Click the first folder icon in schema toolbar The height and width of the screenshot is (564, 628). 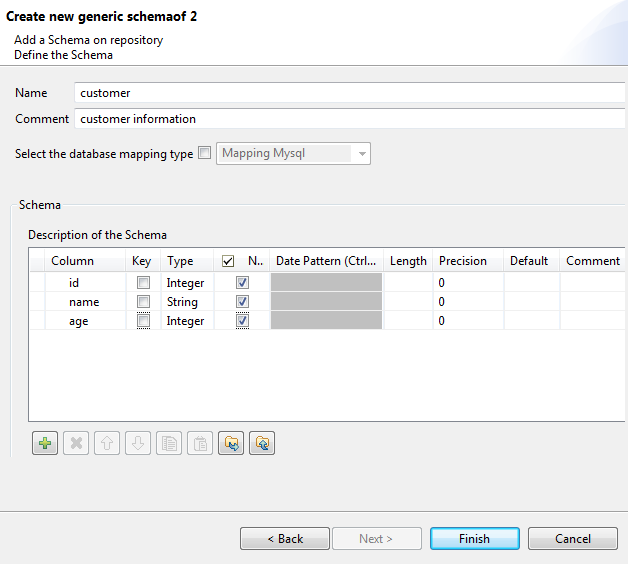pyautogui.click(x=231, y=443)
